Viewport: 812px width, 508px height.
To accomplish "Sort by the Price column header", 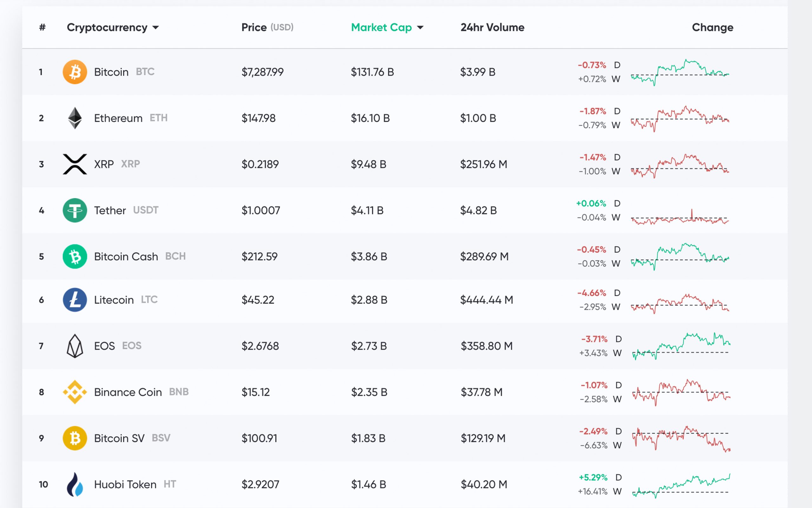I will pos(267,27).
